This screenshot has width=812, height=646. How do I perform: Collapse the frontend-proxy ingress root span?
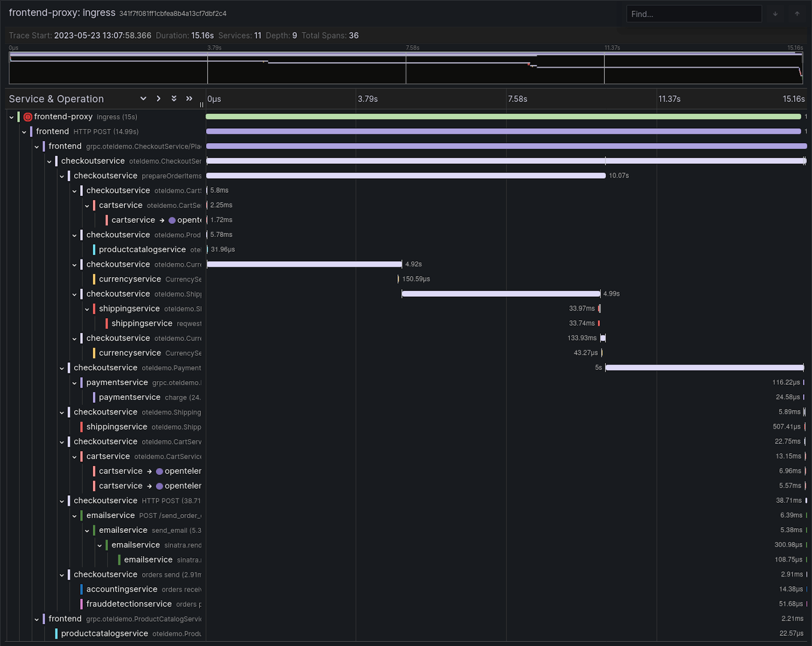[11, 117]
